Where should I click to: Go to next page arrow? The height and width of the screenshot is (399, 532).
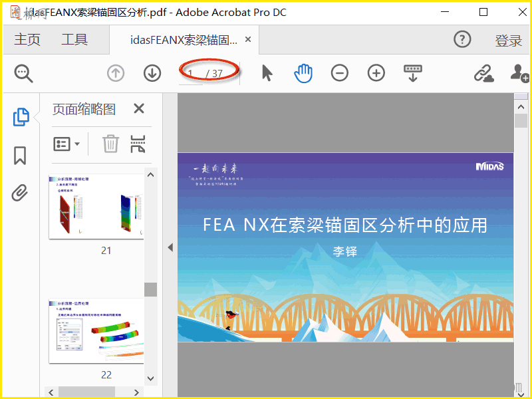point(152,73)
